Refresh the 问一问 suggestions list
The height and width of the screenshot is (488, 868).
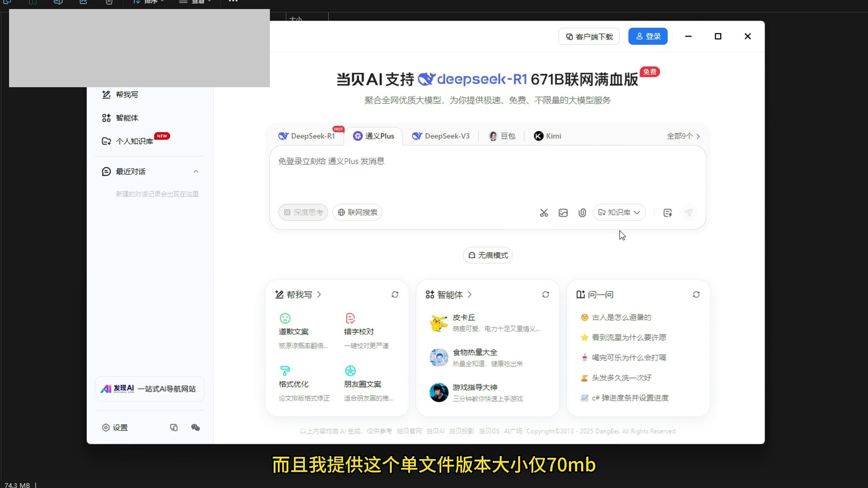pos(696,294)
